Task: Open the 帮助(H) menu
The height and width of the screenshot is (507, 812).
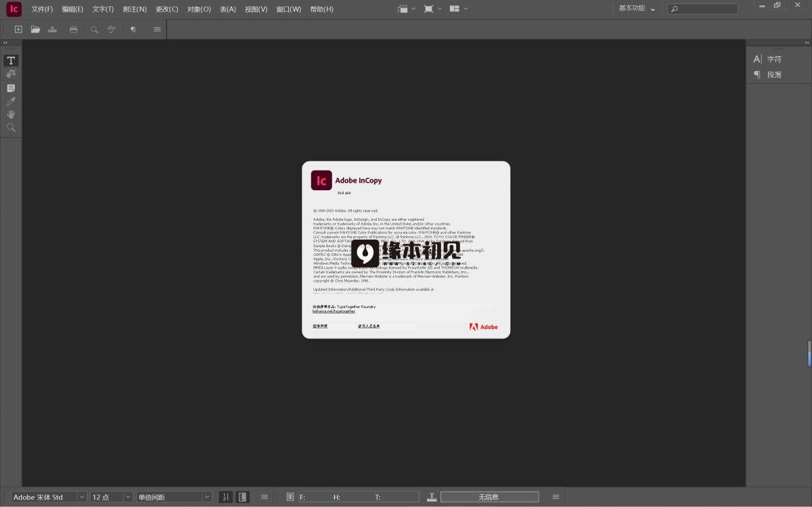Action: point(321,9)
